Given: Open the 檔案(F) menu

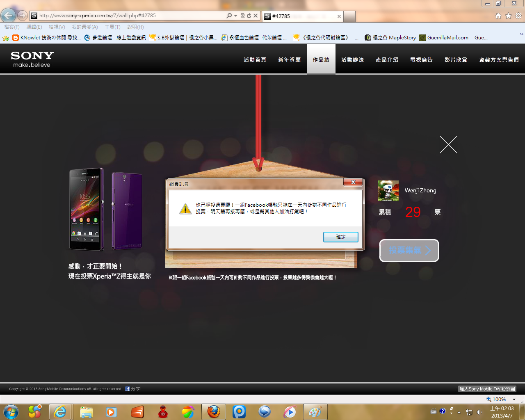Looking at the screenshot, I should pyautogui.click(x=12, y=27).
